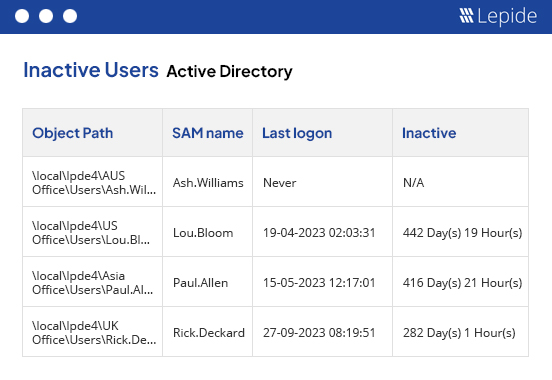The height and width of the screenshot is (380, 552).
Task: Select the Asia Office Paul.Al... path cell
Action: (x=93, y=282)
